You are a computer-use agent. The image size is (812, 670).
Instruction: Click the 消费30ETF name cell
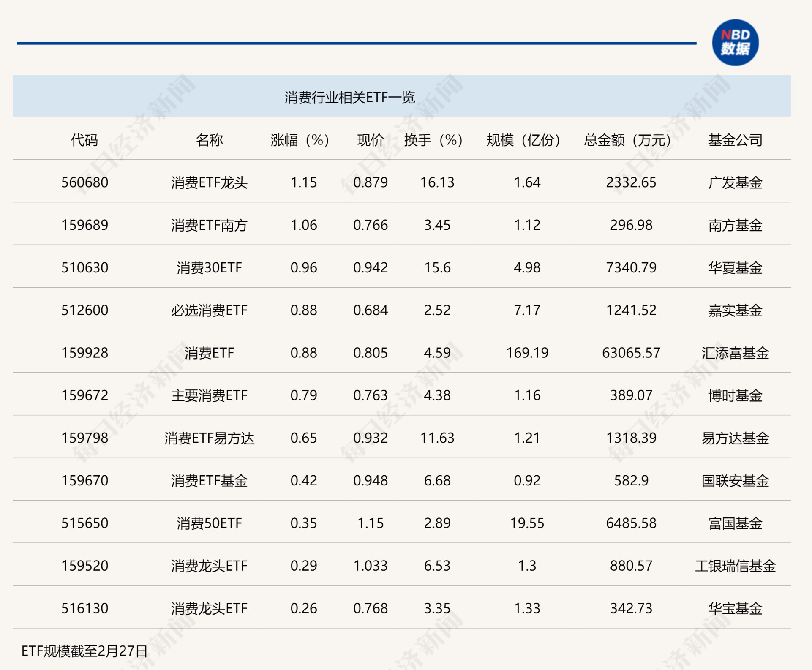pyautogui.click(x=209, y=268)
